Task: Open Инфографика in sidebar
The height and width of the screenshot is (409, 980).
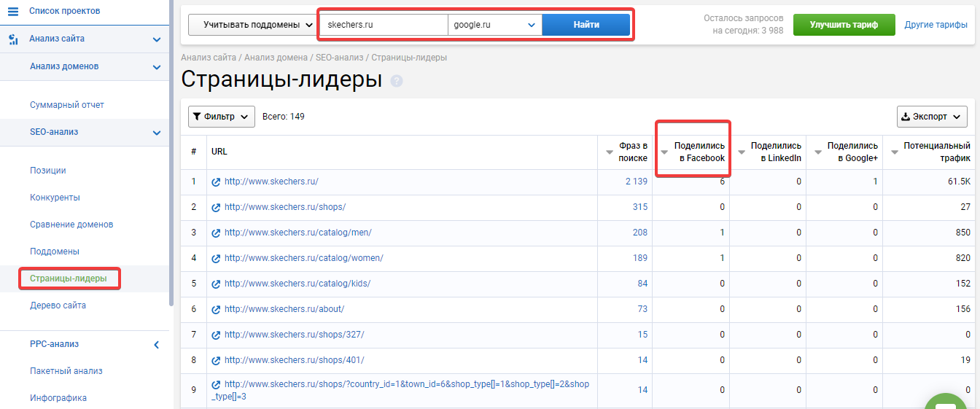Action: [x=58, y=398]
